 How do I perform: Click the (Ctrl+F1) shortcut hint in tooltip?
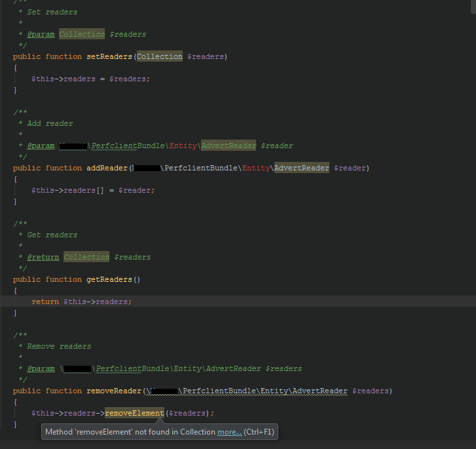pyautogui.click(x=259, y=432)
